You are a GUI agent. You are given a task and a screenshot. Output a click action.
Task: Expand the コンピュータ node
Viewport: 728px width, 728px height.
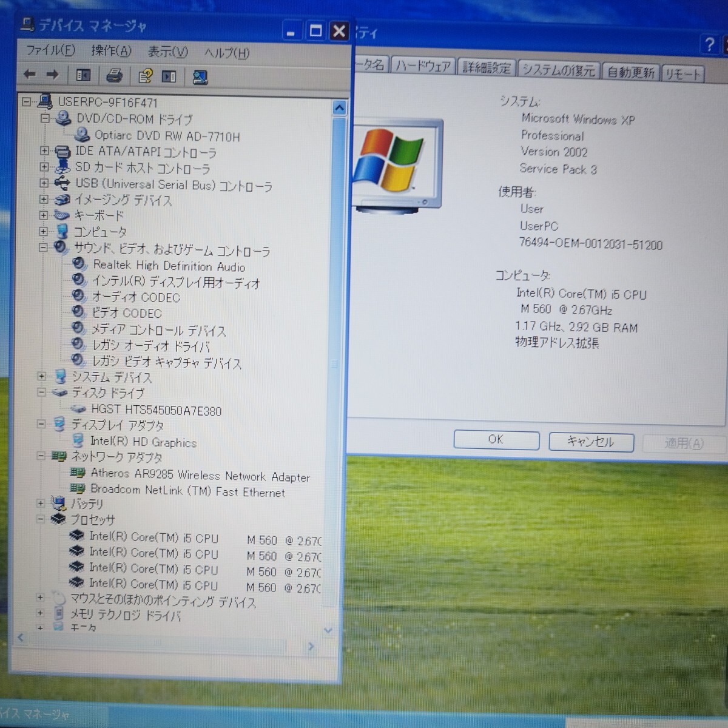(43, 231)
